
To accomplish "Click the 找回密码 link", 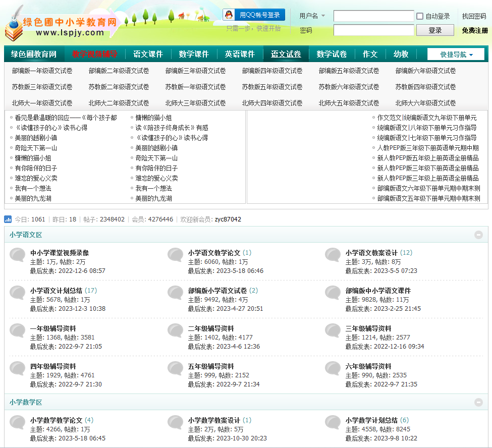I will 474,16.
